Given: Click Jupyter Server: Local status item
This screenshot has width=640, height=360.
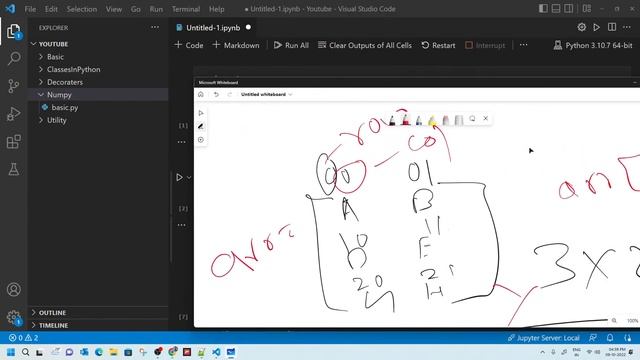Looking at the screenshot, I should 544,338.
